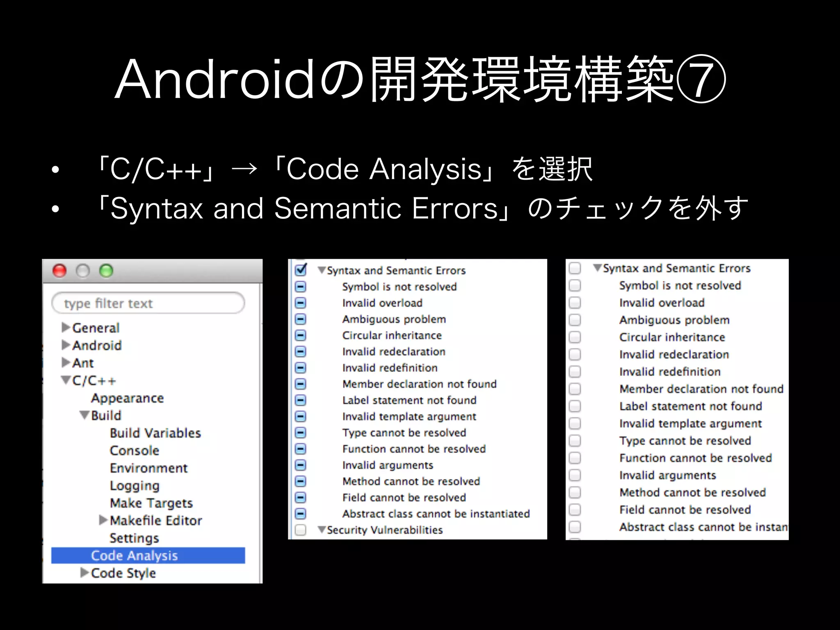Image resolution: width=840 pixels, height=630 pixels.
Task: Check Invalid overload in unchecked list
Action: click(x=575, y=303)
